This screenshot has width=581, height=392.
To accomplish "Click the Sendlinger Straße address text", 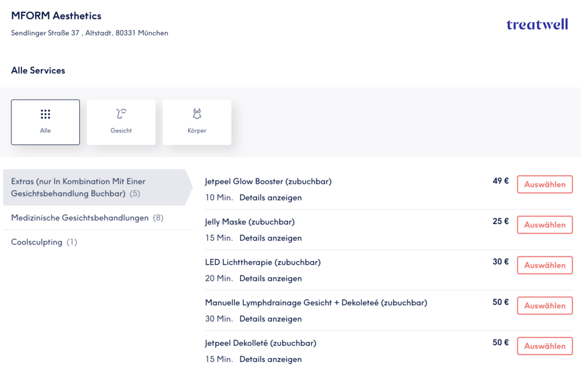I will click(x=90, y=33).
